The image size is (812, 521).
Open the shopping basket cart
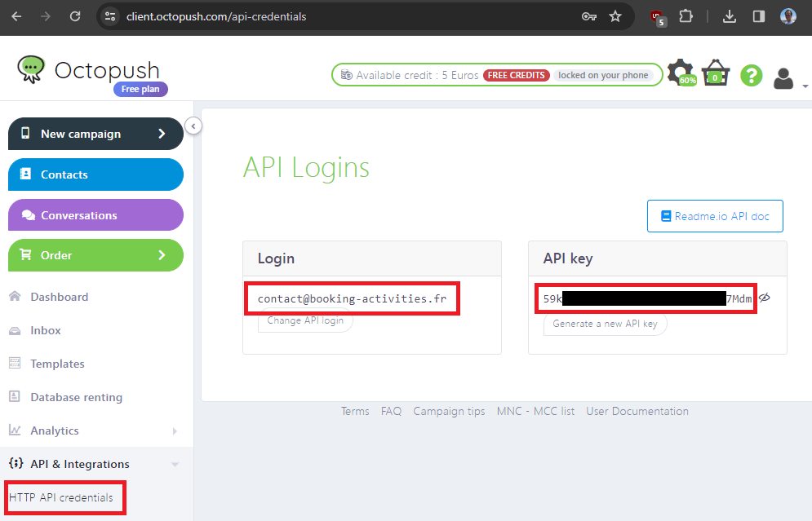[716, 73]
